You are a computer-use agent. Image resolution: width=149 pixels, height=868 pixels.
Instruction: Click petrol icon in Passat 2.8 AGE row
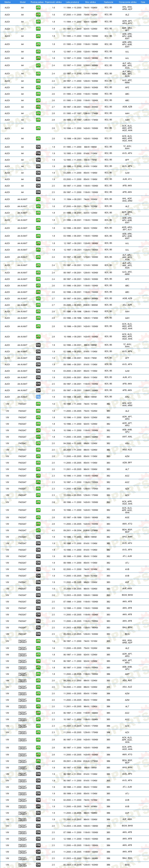click(38, 518)
